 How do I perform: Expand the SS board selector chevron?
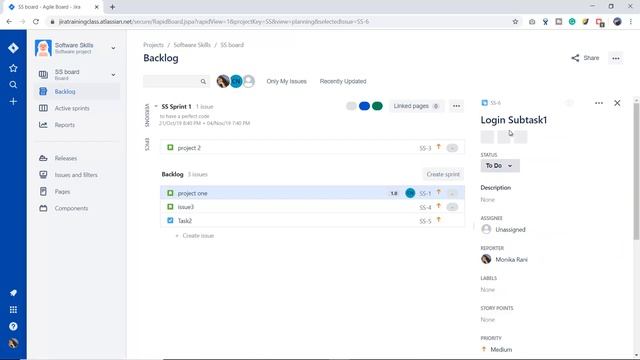(113, 75)
